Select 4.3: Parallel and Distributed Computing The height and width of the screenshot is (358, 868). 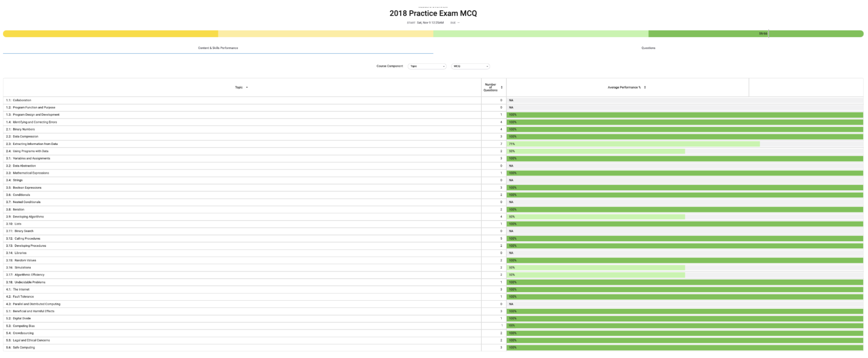pos(33,304)
